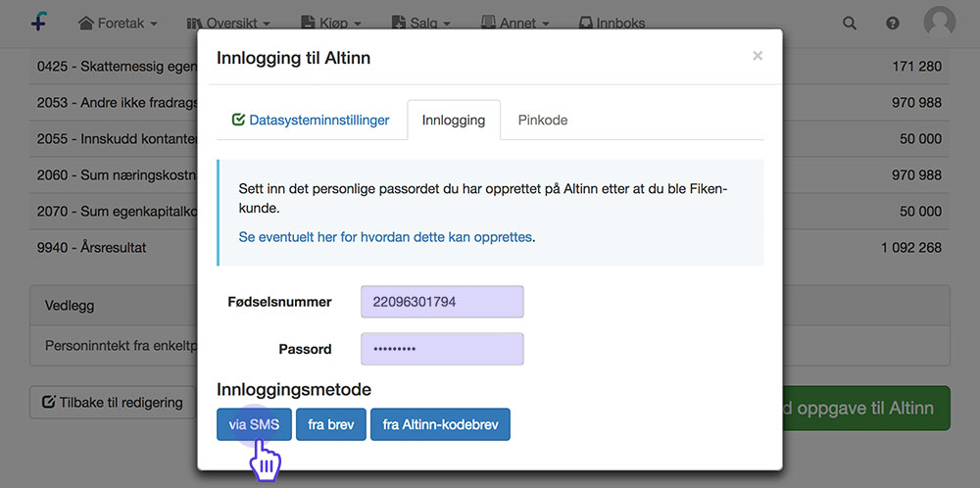Click the value 171 280
The height and width of the screenshot is (488, 980).
click(917, 66)
